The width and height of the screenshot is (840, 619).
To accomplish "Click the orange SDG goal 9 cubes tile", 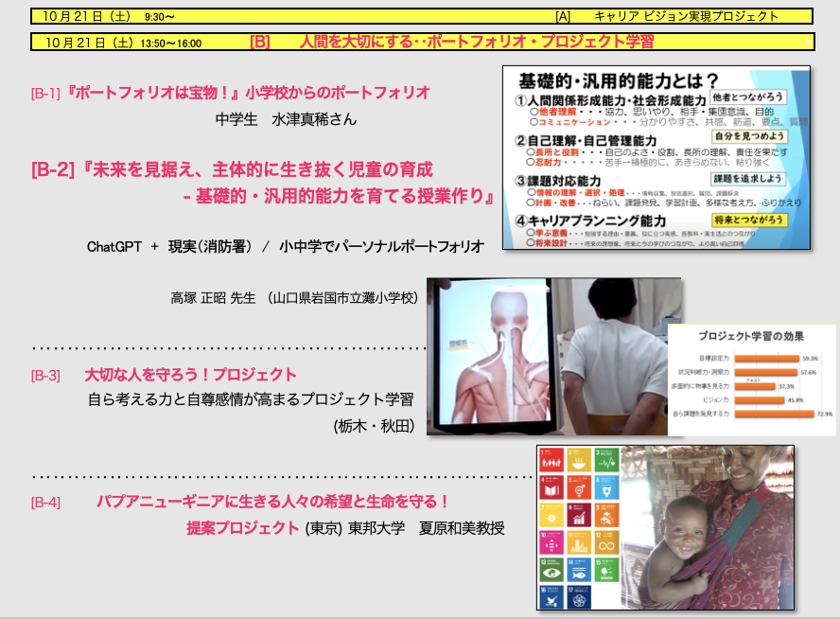I will pos(606,515).
